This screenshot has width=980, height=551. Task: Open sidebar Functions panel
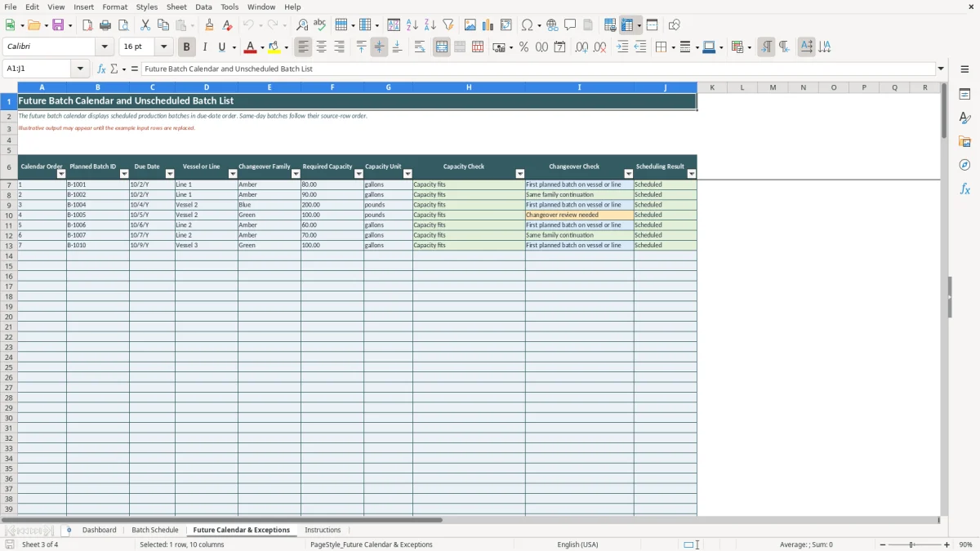(964, 189)
